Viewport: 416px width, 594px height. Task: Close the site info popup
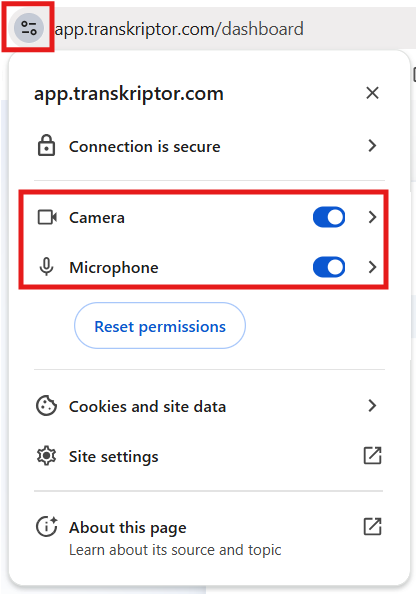pos(372,93)
